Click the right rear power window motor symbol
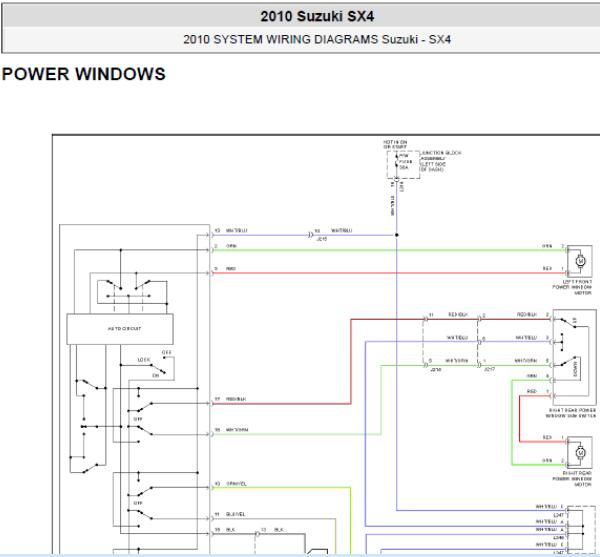 pos(580,453)
